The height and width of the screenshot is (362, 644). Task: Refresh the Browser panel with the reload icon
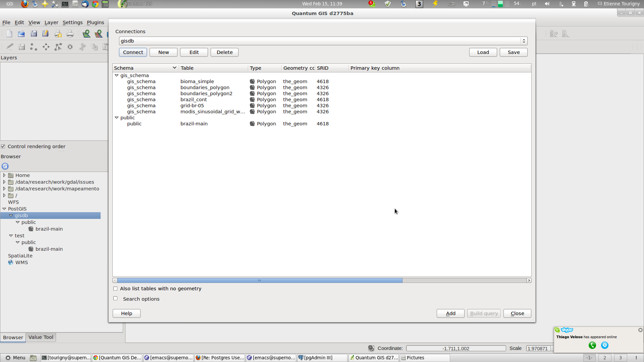(5, 166)
